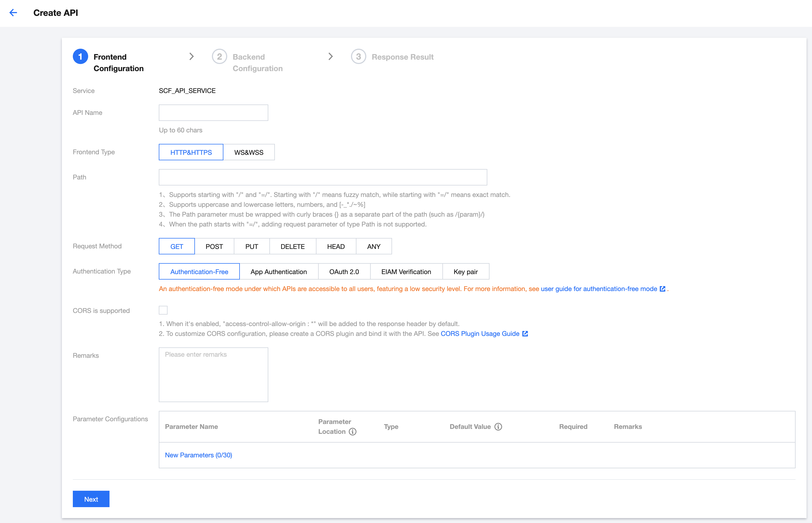
Task: Select POST request method
Action: pos(214,246)
